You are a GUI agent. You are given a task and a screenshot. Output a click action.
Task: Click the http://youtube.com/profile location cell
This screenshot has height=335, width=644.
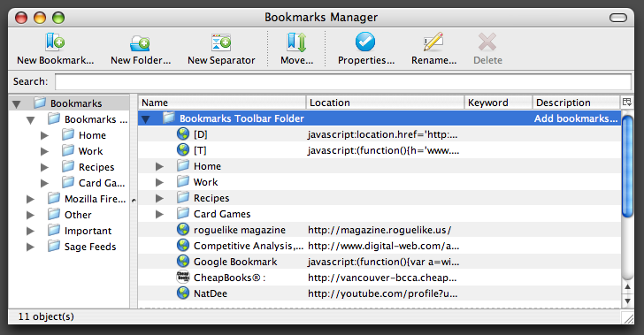click(x=382, y=293)
